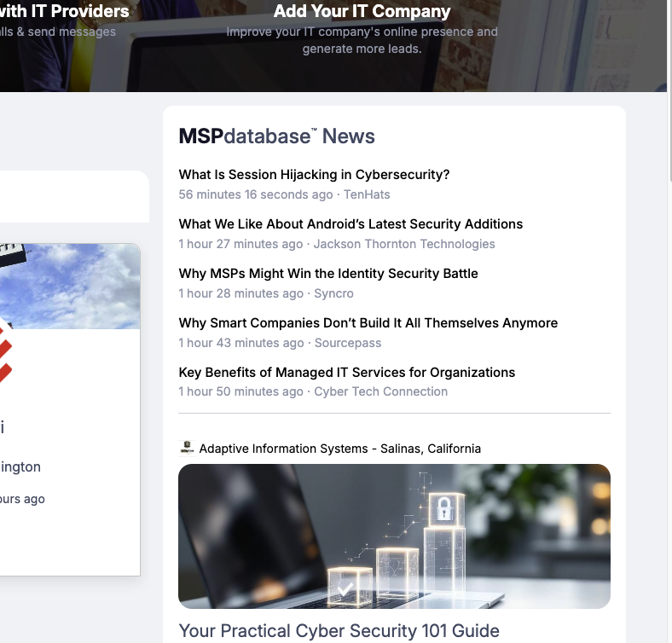Click the Sourcepass source link
Screen dimensions: 672x643
click(348, 343)
